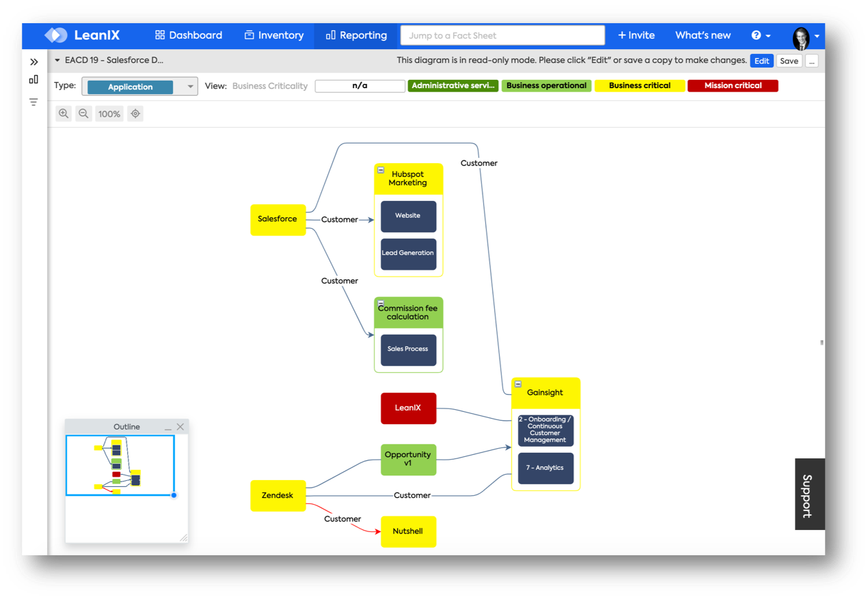Click the zoom out magnifier icon
868x599 pixels.
(x=83, y=113)
